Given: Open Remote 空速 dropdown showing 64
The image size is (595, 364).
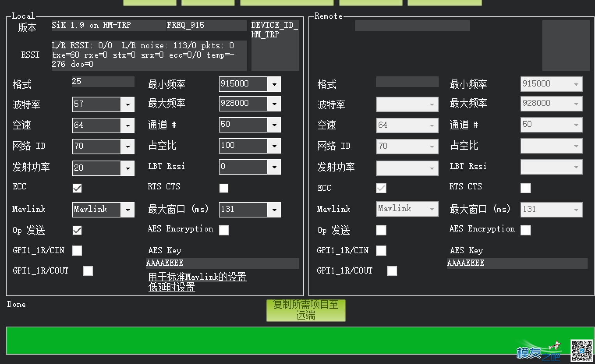Looking at the screenshot, I should [x=407, y=125].
